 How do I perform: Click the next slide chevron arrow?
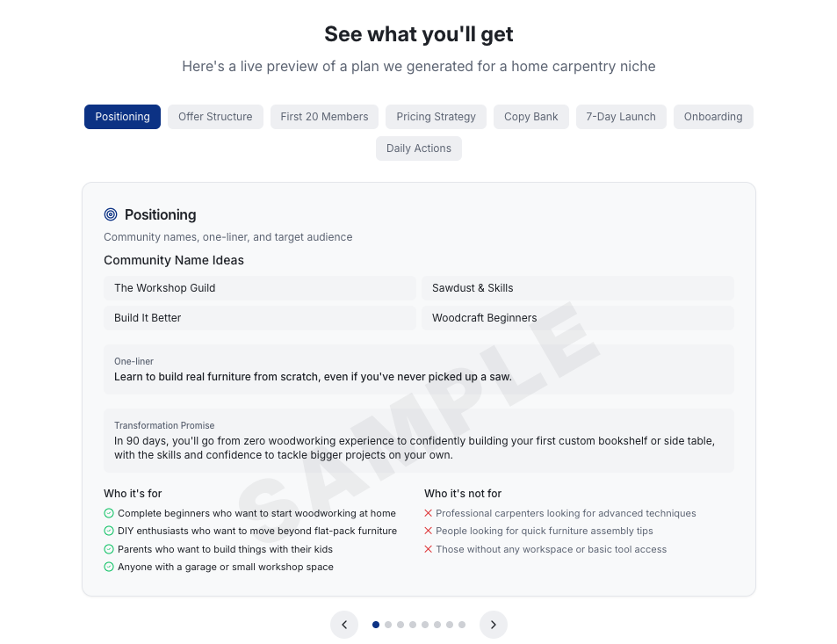[494, 625]
